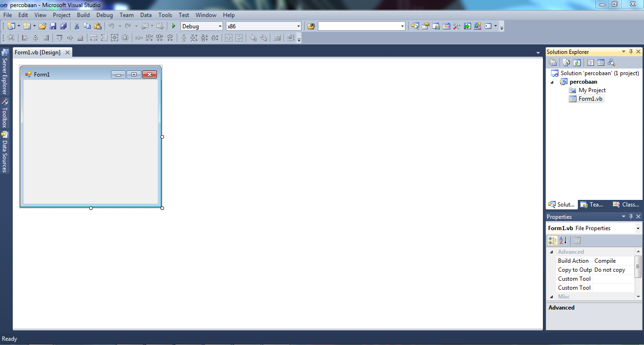
Task: Select the Save All toolbar icon
Action: (63, 26)
